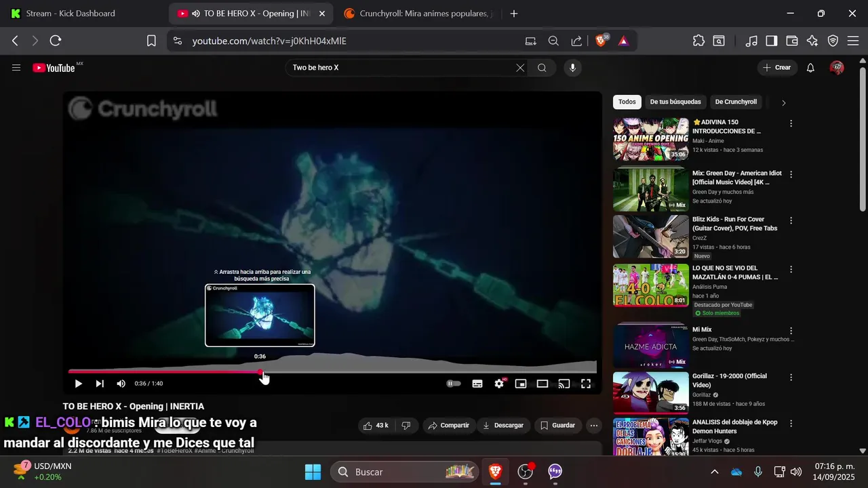Show hidden system tray icons
This screenshot has width=868, height=488.
point(714,472)
